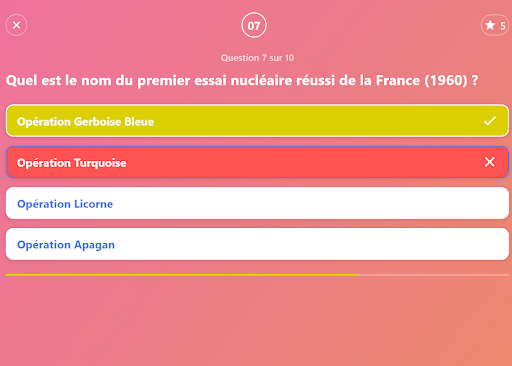The width and height of the screenshot is (512, 366).
Task: Click the word 'France' in the question
Action: pyautogui.click(x=398, y=80)
